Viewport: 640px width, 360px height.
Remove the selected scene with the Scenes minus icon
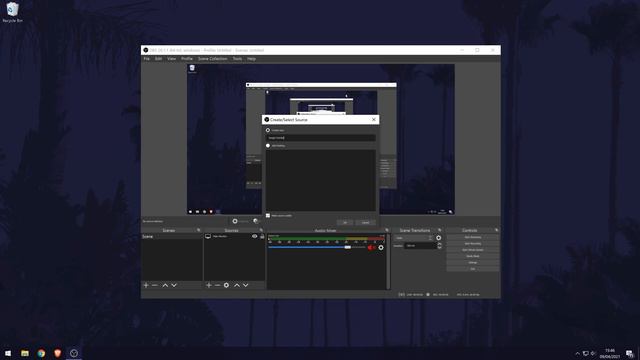click(x=155, y=285)
